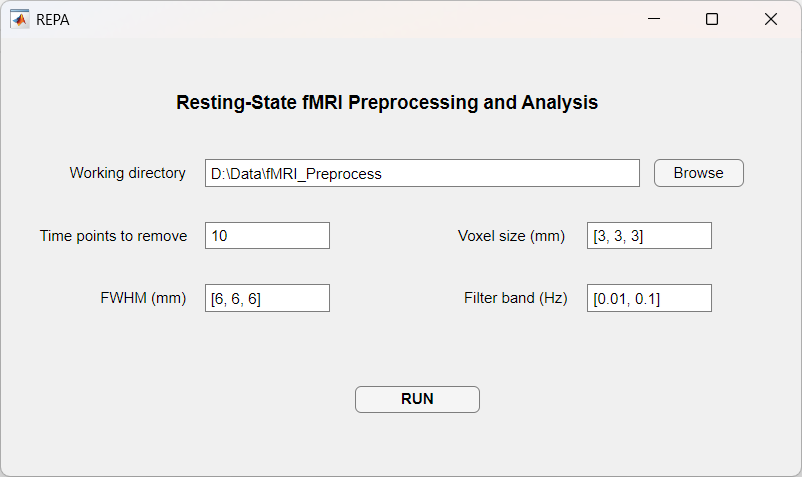Close the REPA window
Viewport: 802px width, 477px height.
pyautogui.click(x=770, y=19)
